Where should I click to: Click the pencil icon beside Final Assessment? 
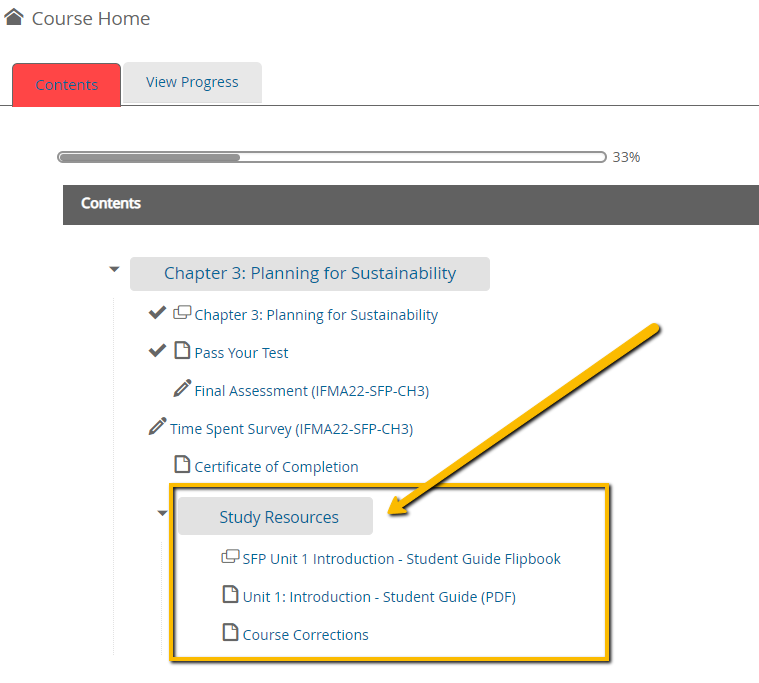(182, 388)
